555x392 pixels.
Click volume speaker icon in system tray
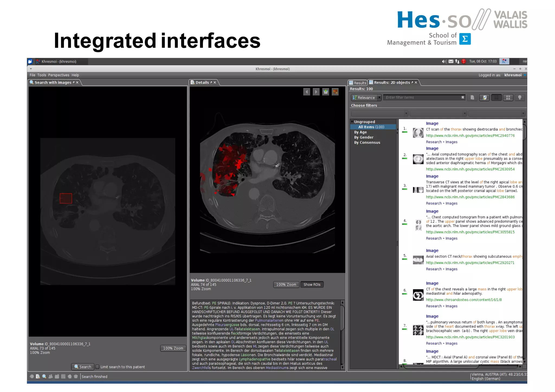(x=444, y=61)
